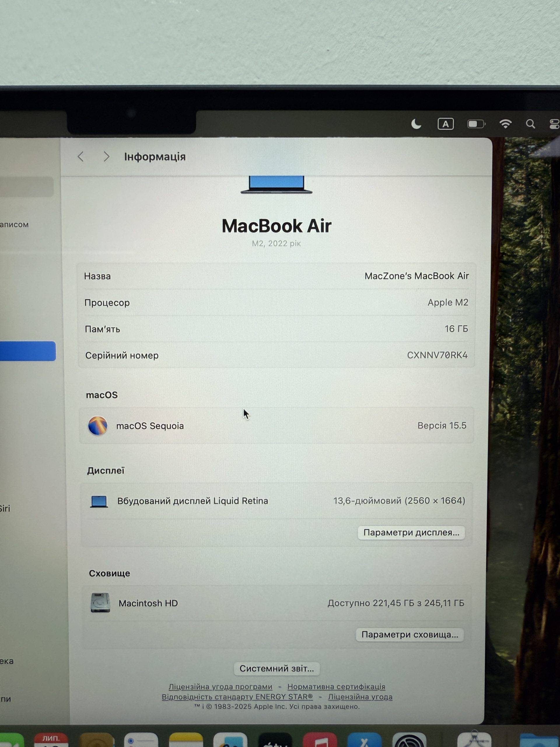The width and height of the screenshot is (560, 747).
Task: Open the Wi-Fi menu
Action: pos(505,124)
